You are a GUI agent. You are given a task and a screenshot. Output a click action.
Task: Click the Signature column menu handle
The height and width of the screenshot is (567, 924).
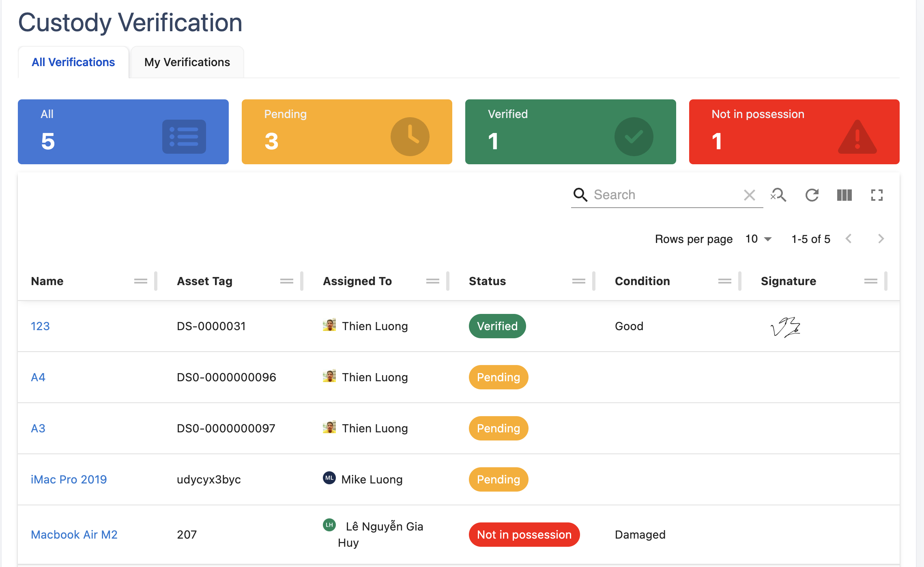870,281
